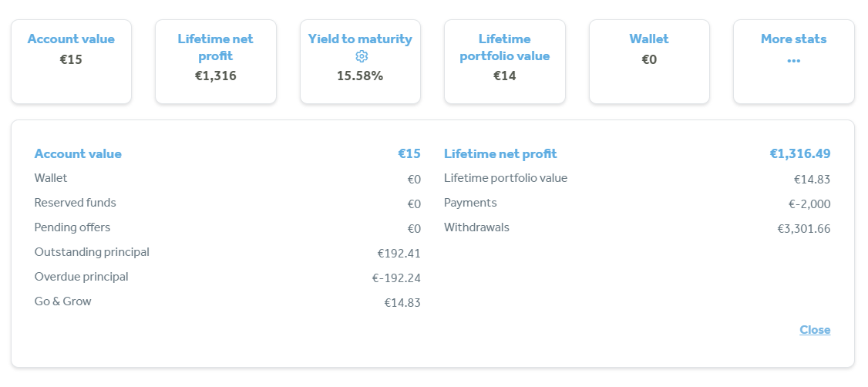The image size is (868, 387).
Task: Click the Lifetime net profit heading
Action: pyautogui.click(x=500, y=154)
